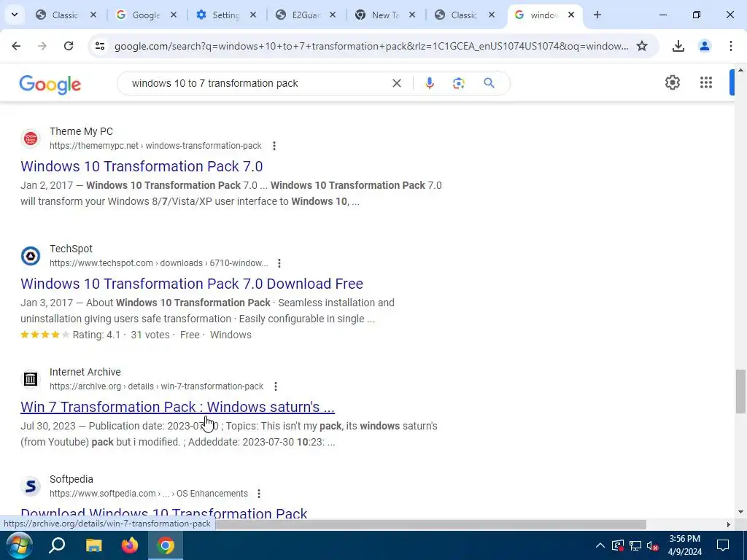The width and height of the screenshot is (747, 560).
Task: Open Win 7 Transformation Pack Internet Archive link
Action: [x=178, y=407]
